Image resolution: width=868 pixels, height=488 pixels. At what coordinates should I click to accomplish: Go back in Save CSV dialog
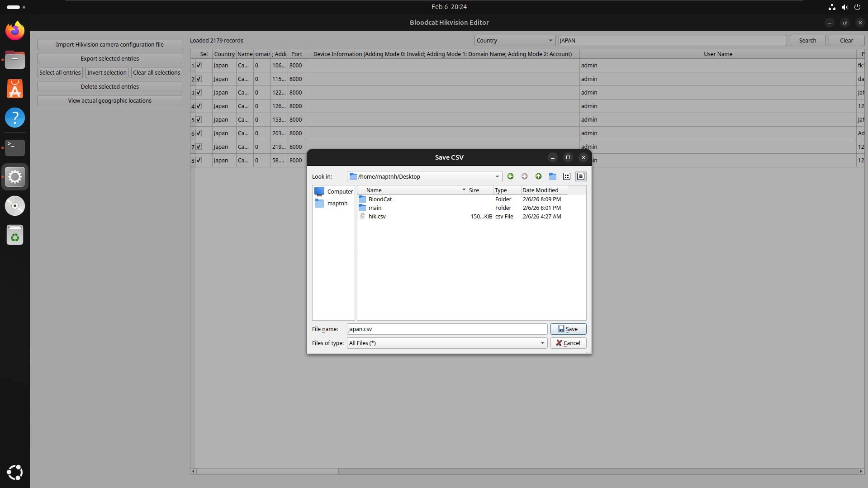pos(510,176)
